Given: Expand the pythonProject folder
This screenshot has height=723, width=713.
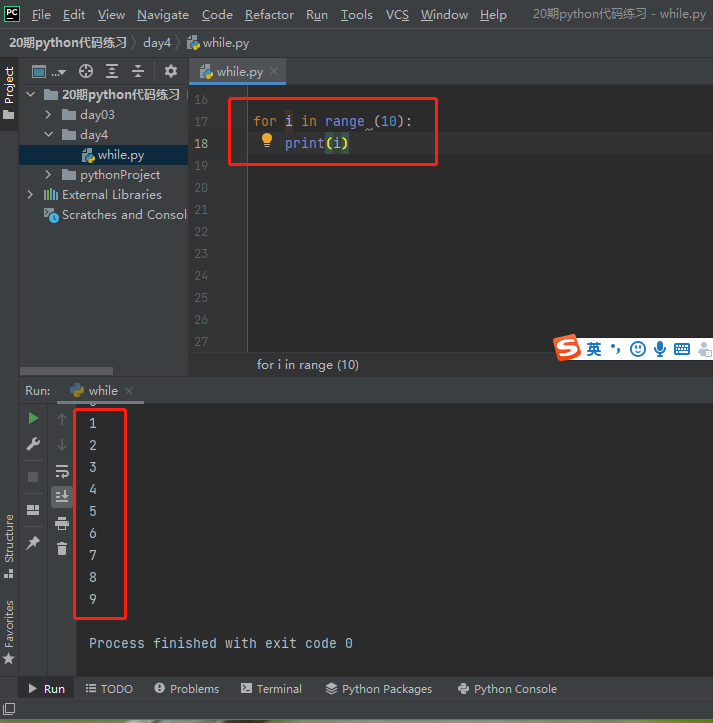Looking at the screenshot, I should 48,175.
